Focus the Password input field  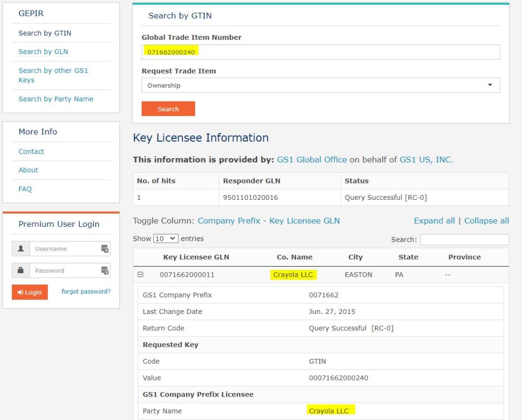click(x=69, y=270)
